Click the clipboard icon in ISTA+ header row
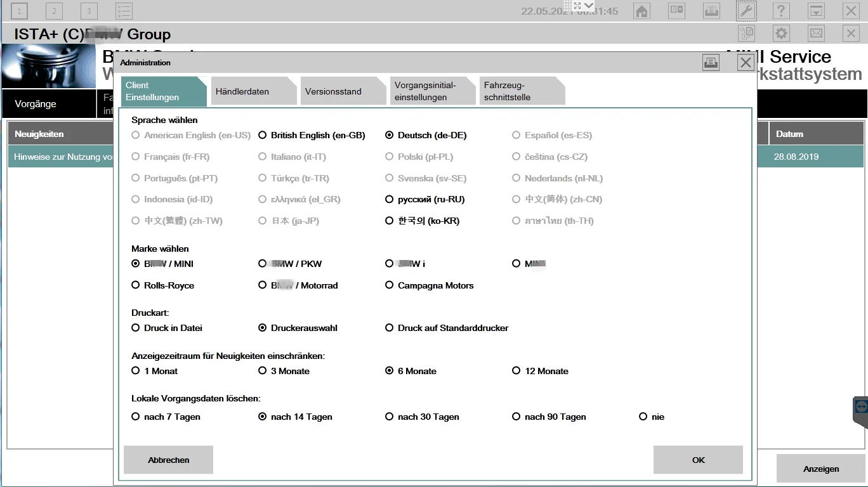The height and width of the screenshot is (487, 868). (746, 34)
